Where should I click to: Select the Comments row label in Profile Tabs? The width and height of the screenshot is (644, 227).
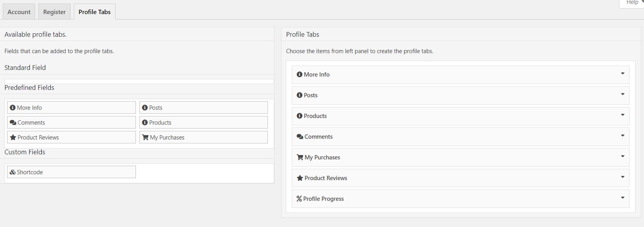point(319,136)
